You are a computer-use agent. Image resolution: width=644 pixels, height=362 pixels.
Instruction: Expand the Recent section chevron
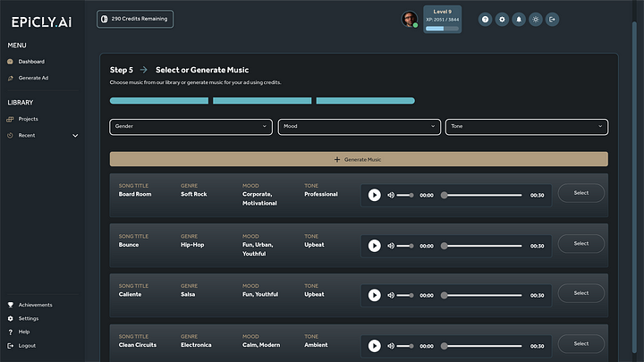click(75, 136)
